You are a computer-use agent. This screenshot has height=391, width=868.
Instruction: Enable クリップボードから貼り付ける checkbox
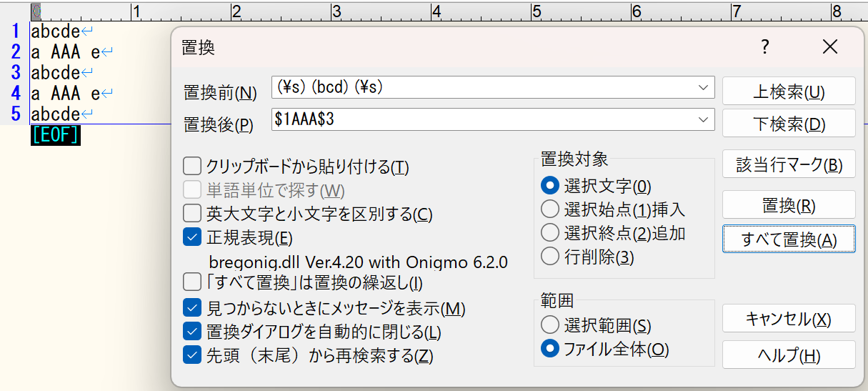coord(192,167)
